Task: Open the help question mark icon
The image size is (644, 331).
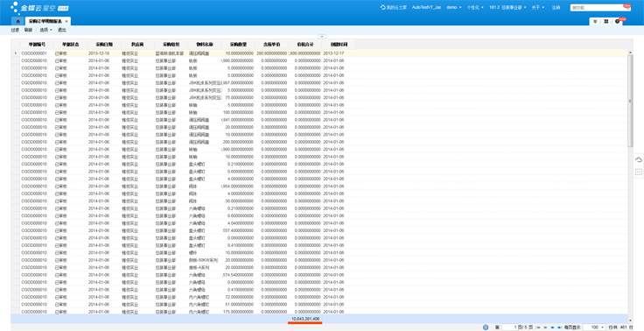Action: [x=617, y=21]
